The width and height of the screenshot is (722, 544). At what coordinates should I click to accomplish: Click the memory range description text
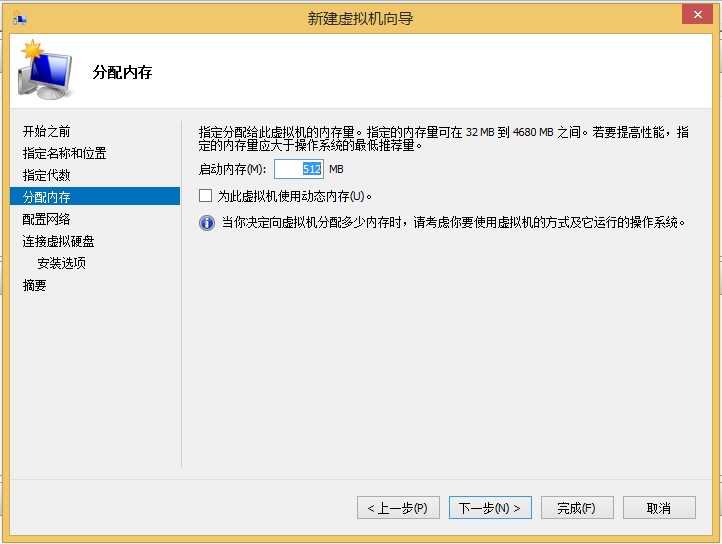(444, 139)
